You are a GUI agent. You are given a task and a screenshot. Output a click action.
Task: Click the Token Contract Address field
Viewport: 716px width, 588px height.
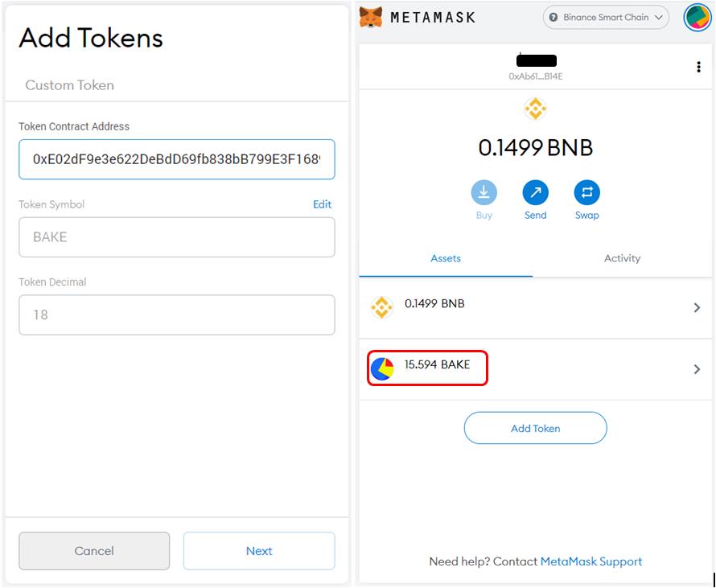[177, 159]
